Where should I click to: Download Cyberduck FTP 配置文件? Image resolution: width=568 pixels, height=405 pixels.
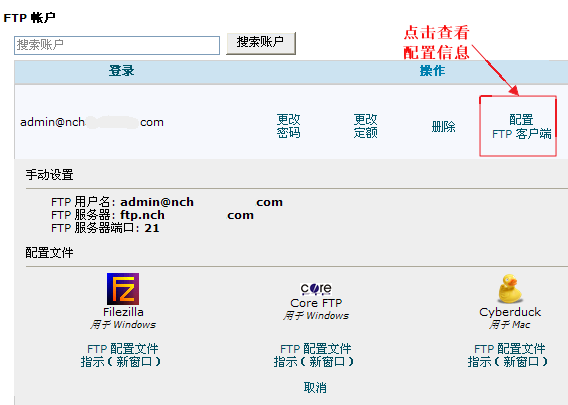coord(509,349)
